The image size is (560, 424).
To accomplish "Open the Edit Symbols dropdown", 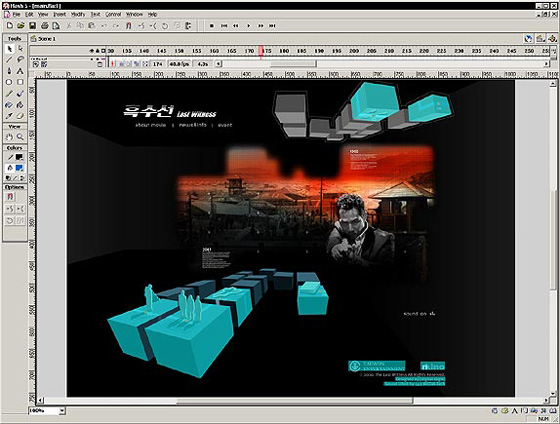I will pyautogui.click(x=552, y=39).
